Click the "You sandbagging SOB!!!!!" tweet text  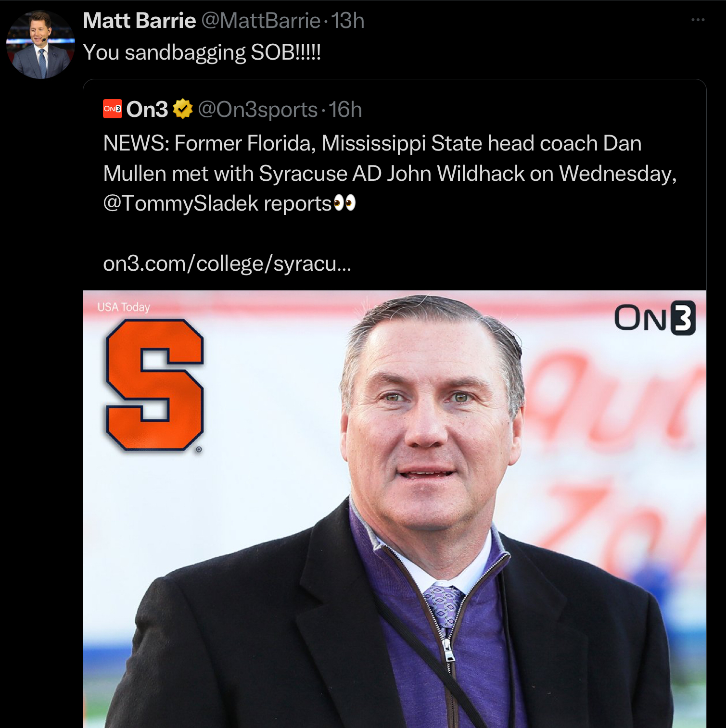pyautogui.click(x=202, y=52)
